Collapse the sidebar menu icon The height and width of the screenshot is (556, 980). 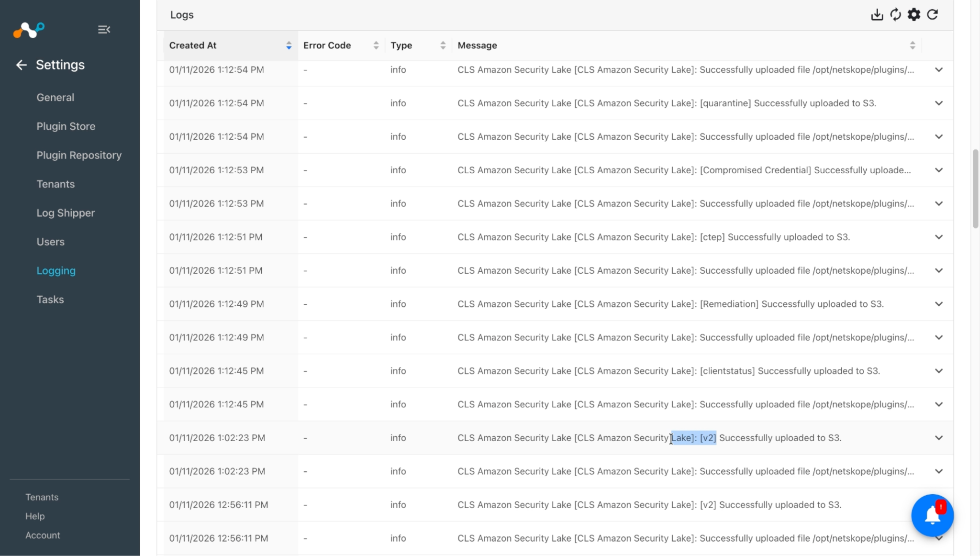pos(104,30)
